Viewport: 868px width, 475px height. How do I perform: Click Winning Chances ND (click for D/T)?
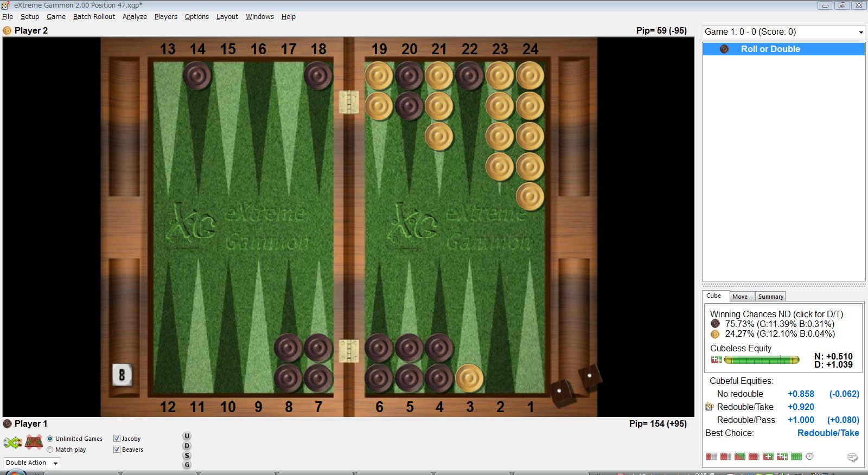776,314
